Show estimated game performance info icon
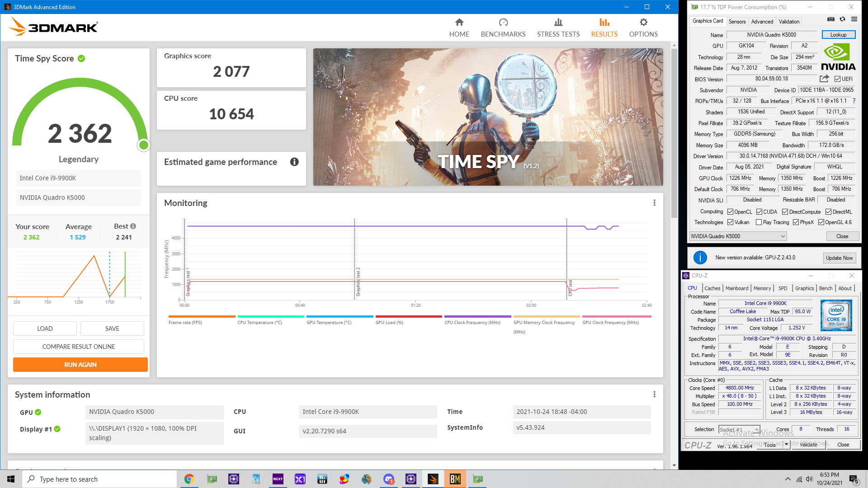This screenshot has height=488, width=868. click(x=294, y=162)
